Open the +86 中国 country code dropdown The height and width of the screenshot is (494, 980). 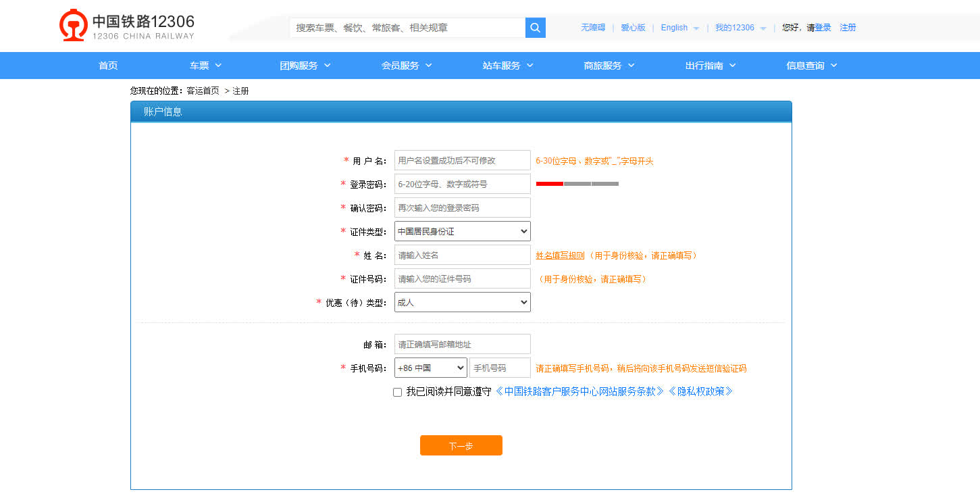(x=430, y=368)
